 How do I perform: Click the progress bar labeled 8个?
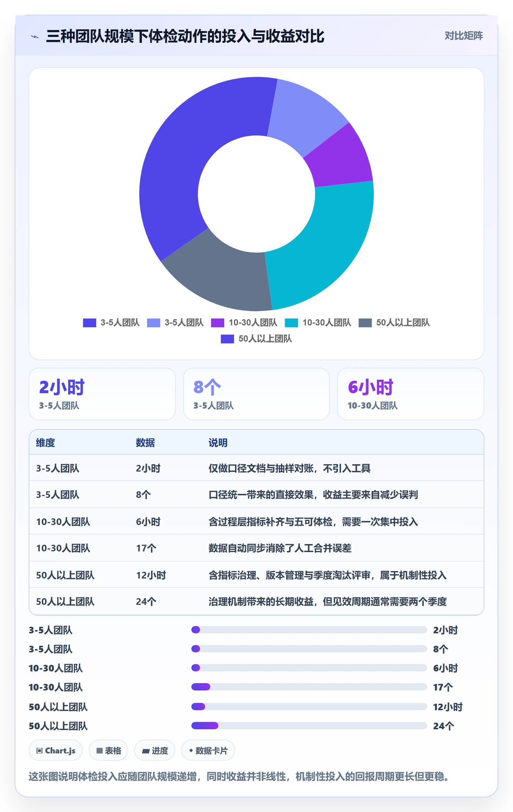309,649
